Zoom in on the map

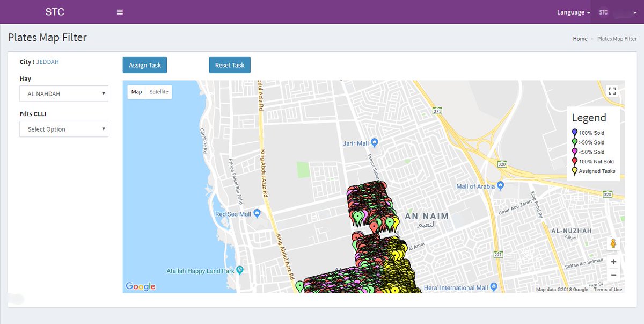click(x=613, y=262)
